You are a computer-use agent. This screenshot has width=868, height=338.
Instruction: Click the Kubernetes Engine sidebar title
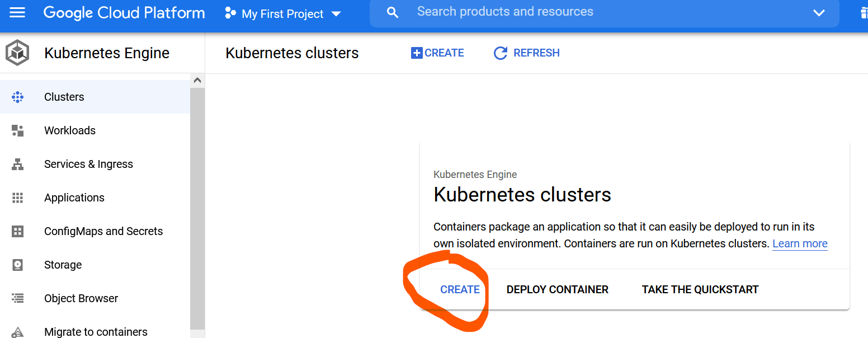tap(107, 53)
